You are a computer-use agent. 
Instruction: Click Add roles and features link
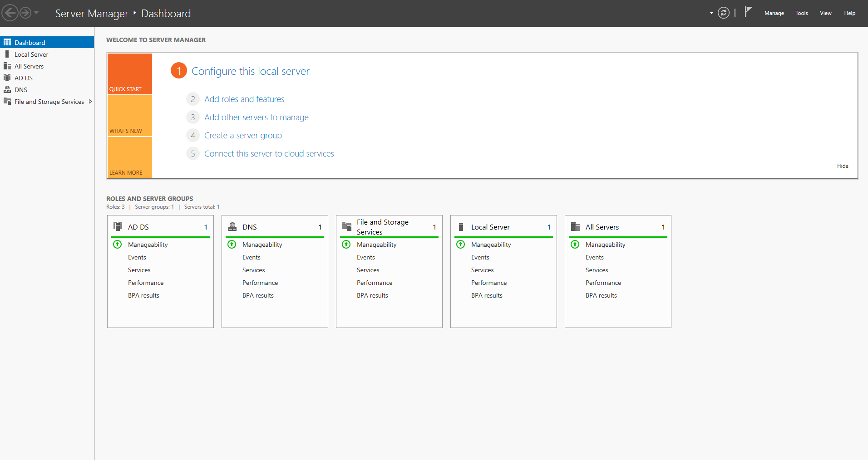[x=244, y=99]
